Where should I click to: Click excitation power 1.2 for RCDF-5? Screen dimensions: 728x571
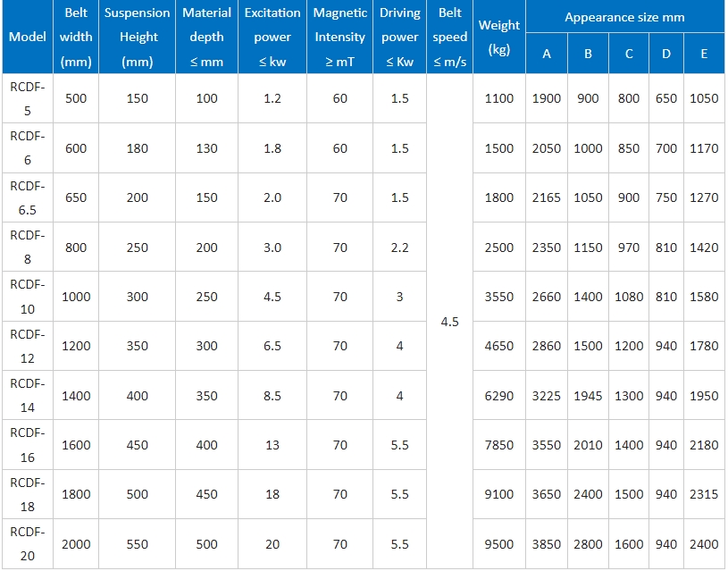point(272,98)
